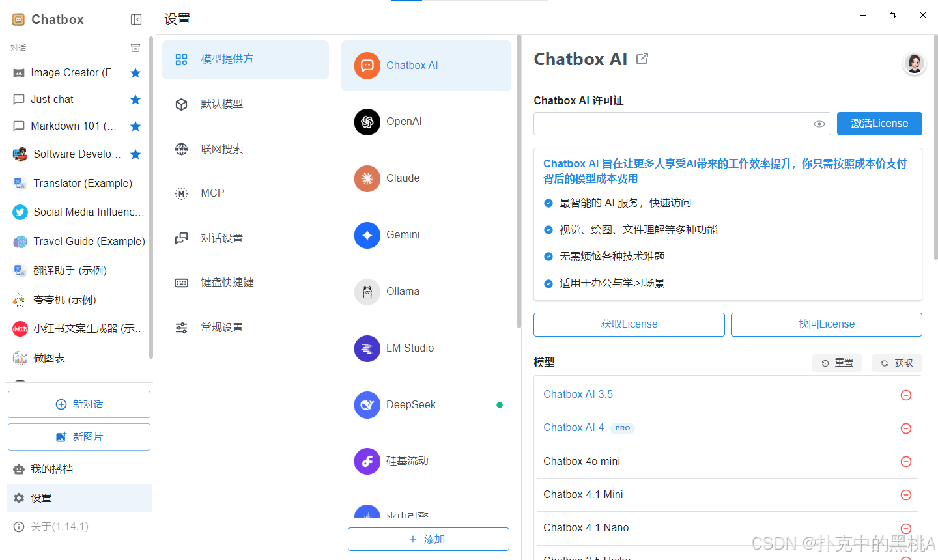This screenshot has height=560, width=938.
Task: Select the Chatbox 4o mini model
Action: [x=582, y=462]
